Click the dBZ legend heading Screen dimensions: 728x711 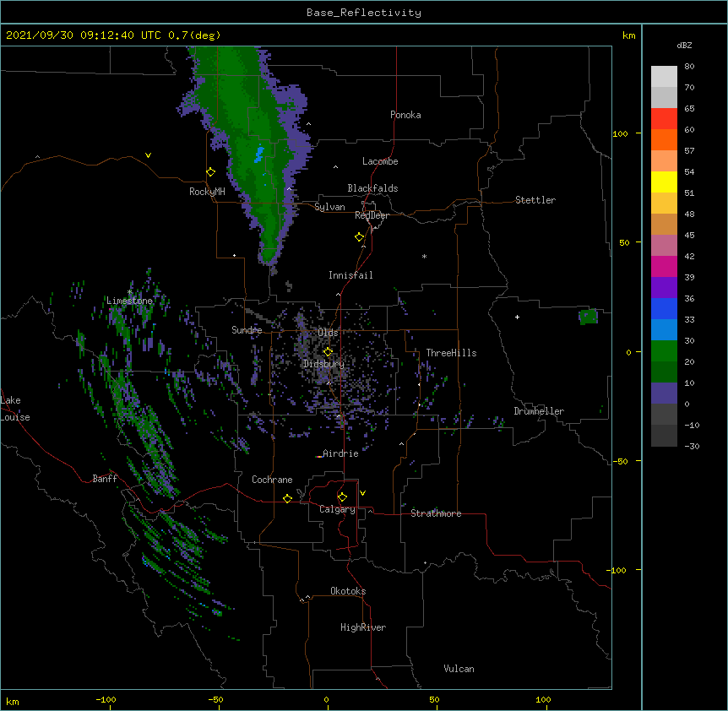[x=684, y=45]
